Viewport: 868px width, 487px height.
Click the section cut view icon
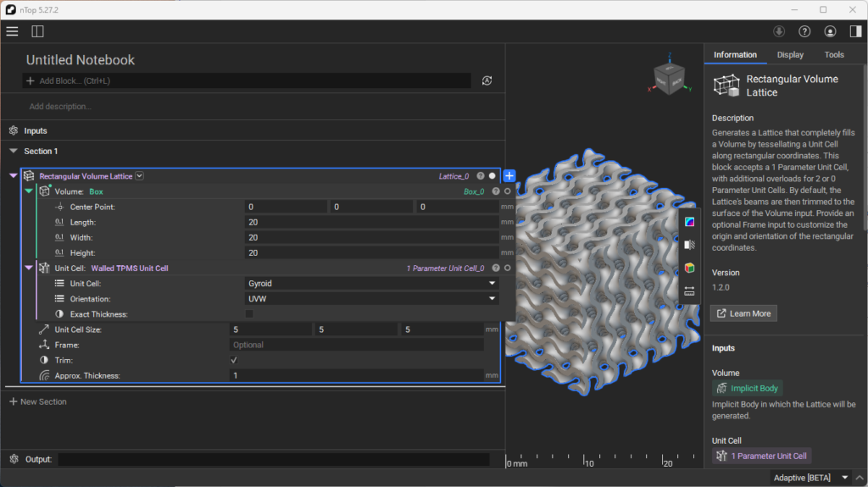[689, 245]
